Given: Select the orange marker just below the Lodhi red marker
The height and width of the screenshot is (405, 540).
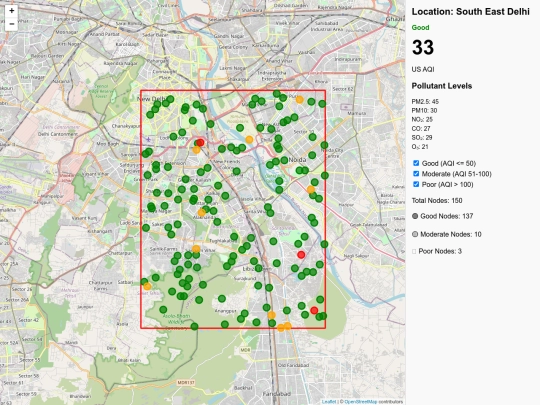Looking at the screenshot, I should [196, 150].
